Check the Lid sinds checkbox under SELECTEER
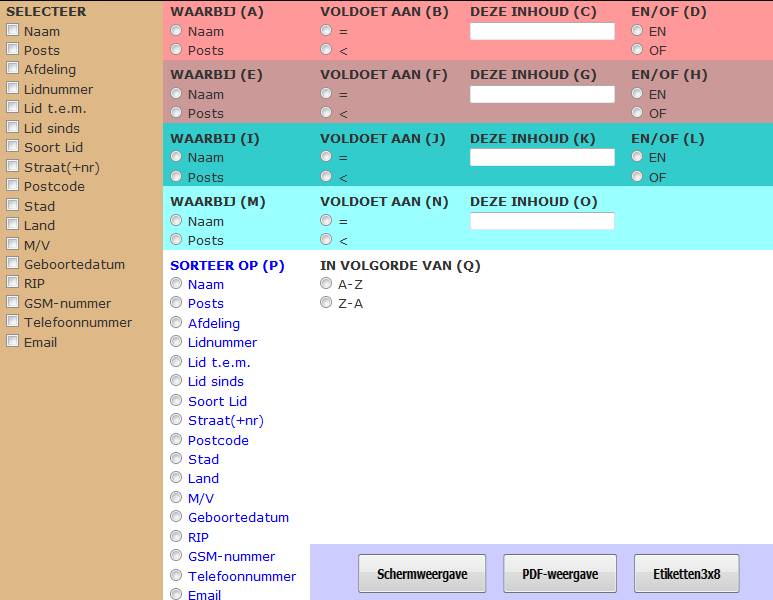773x600 pixels. pyautogui.click(x=13, y=127)
